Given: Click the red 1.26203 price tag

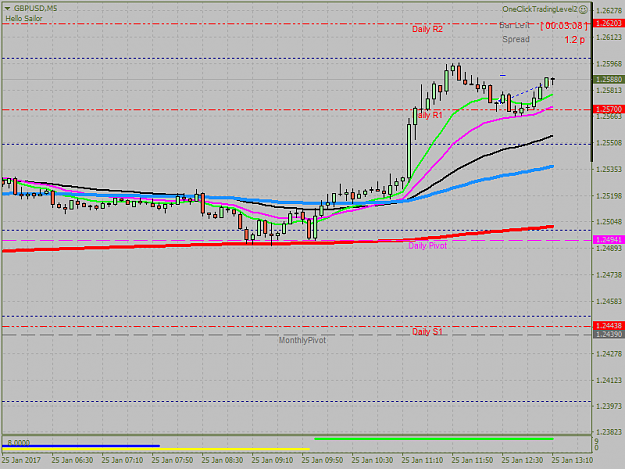Looking at the screenshot, I should click(609, 23).
